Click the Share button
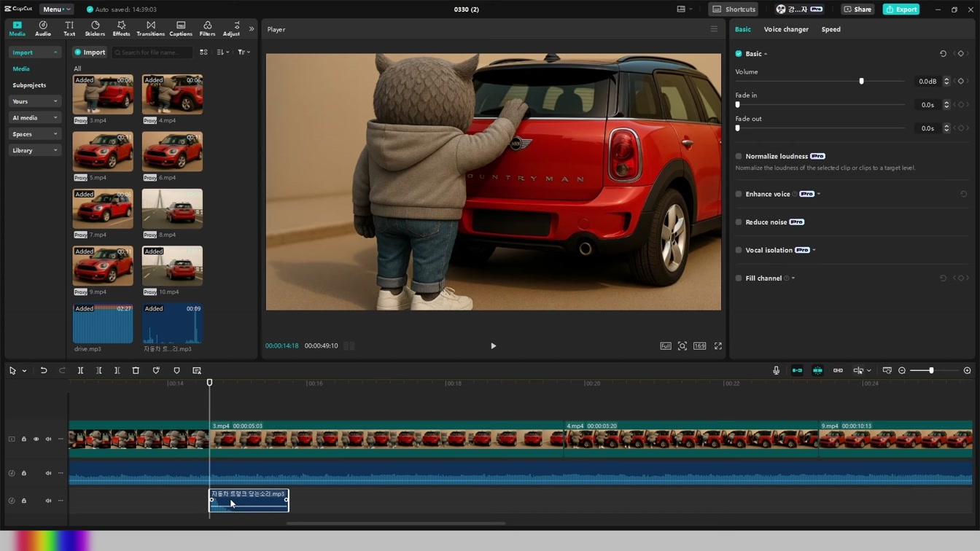 point(857,9)
